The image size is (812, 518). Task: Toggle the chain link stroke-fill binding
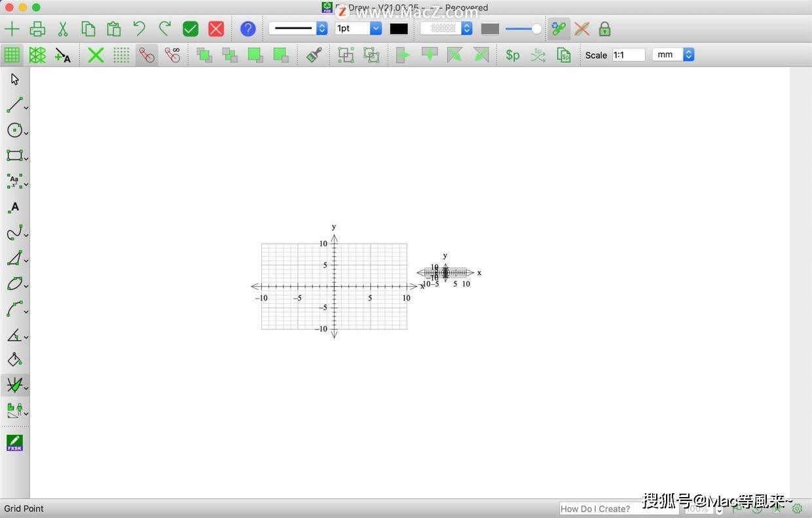click(558, 28)
